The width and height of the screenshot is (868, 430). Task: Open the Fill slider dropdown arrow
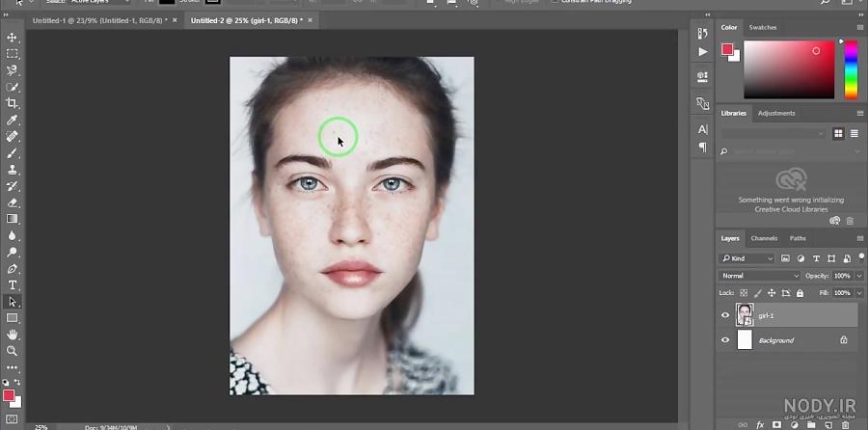[x=859, y=293]
